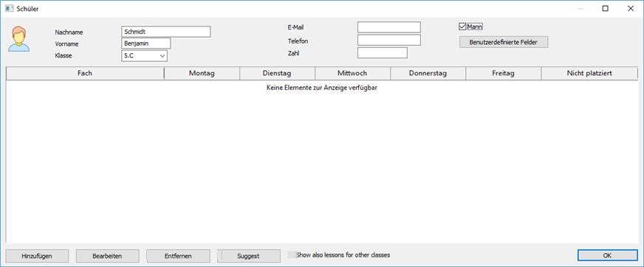This screenshot has width=644, height=267.
Task: Click the Montag column header
Action: coord(202,73)
